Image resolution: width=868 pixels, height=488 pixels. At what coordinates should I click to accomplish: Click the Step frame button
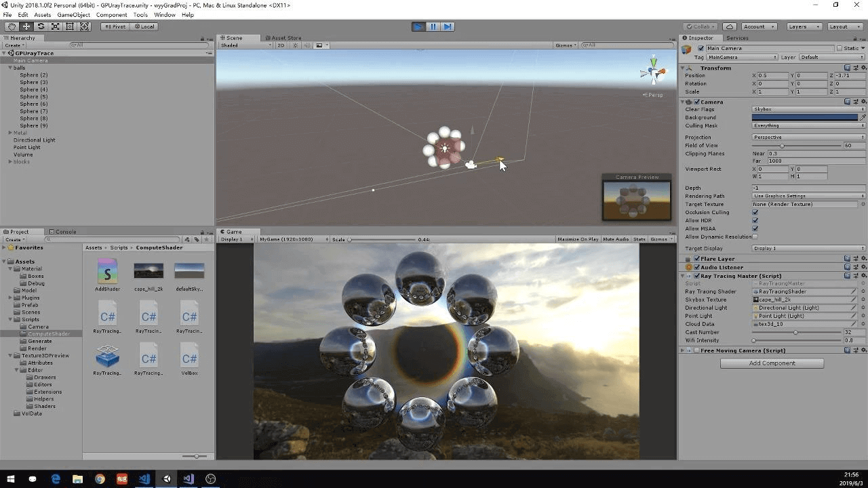pos(448,26)
